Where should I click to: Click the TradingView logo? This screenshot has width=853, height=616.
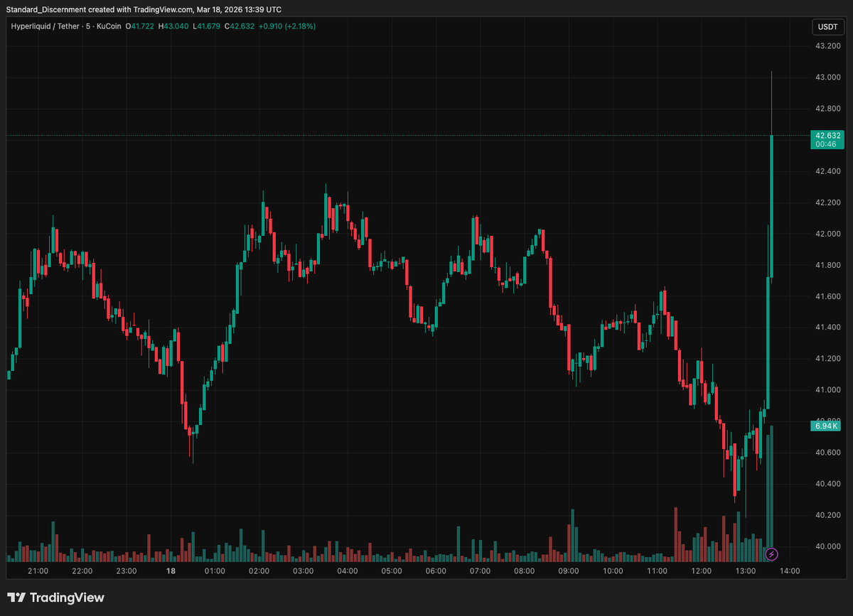pyautogui.click(x=56, y=598)
